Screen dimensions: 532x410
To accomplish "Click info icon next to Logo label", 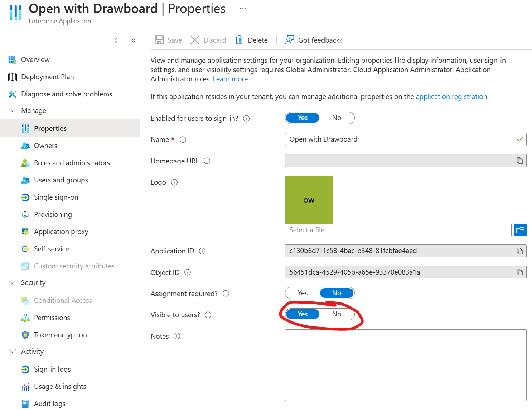I will pyautogui.click(x=174, y=182).
